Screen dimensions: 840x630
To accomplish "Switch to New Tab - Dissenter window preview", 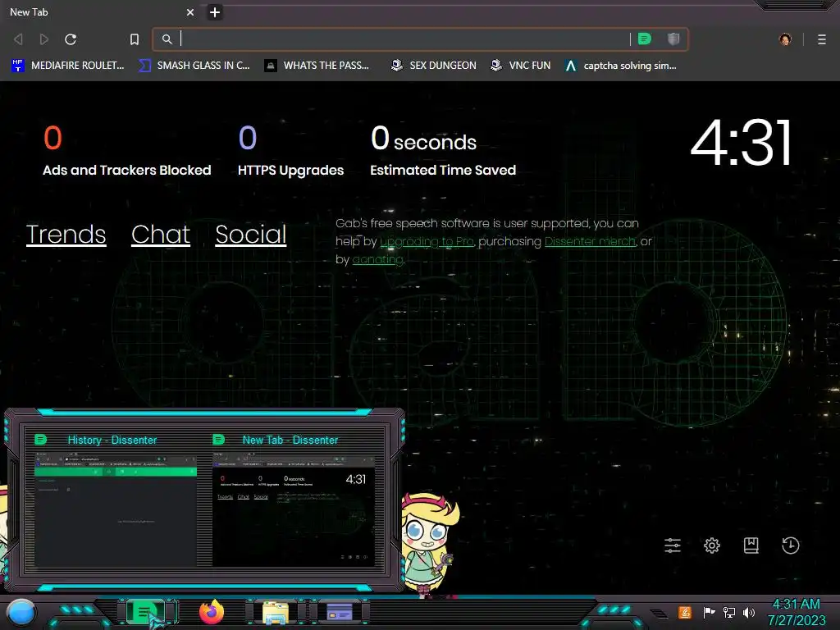I will pos(294,500).
